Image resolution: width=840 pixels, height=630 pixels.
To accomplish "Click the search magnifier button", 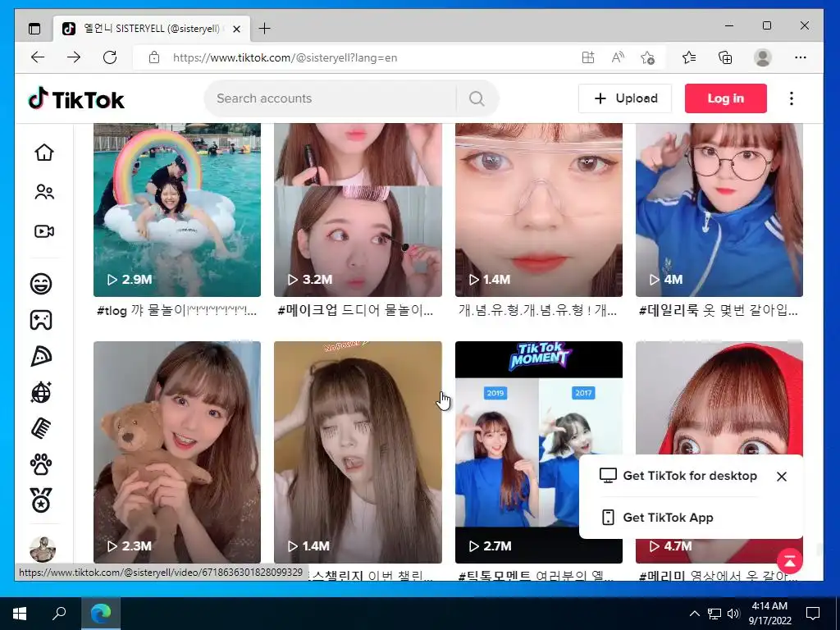I will click(x=477, y=98).
